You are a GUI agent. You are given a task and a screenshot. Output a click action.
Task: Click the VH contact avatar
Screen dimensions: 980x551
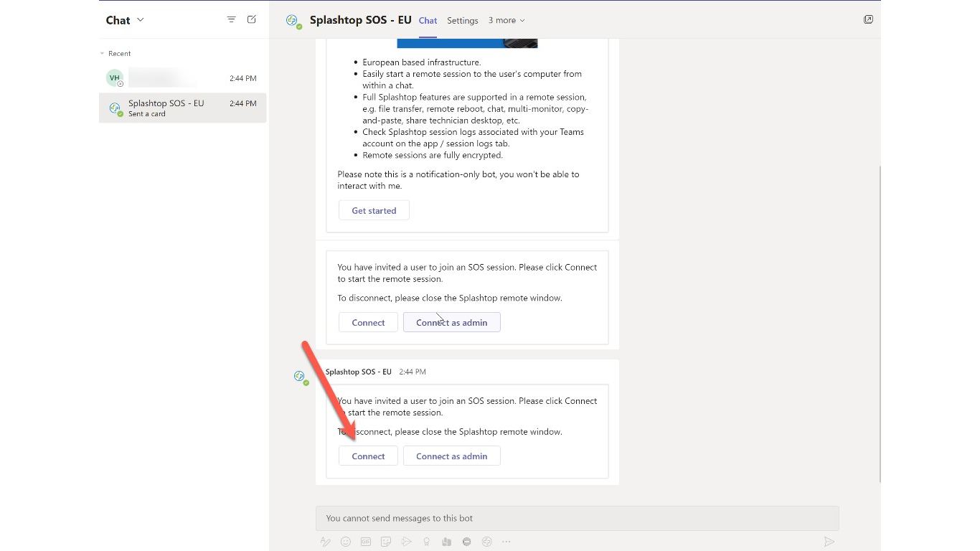point(115,78)
